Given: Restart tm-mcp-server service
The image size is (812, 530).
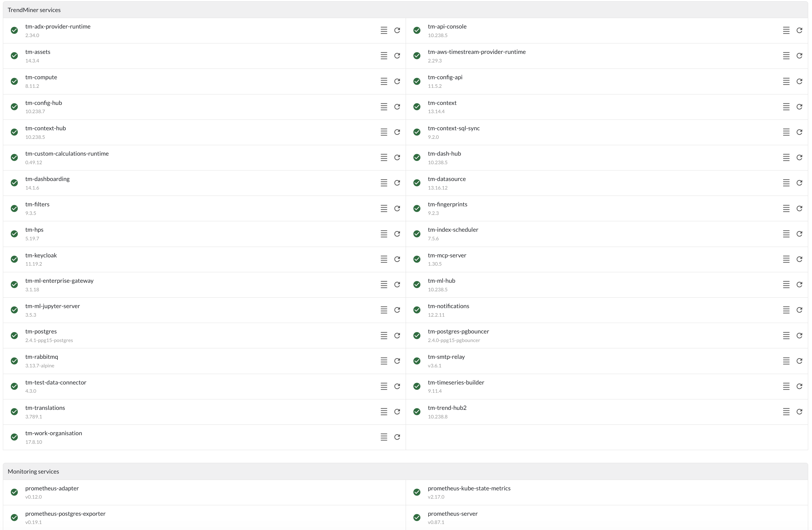Looking at the screenshot, I should click(799, 259).
